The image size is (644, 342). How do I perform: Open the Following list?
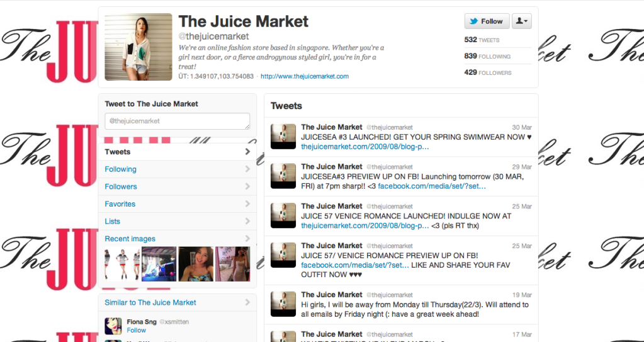(x=120, y=169)
